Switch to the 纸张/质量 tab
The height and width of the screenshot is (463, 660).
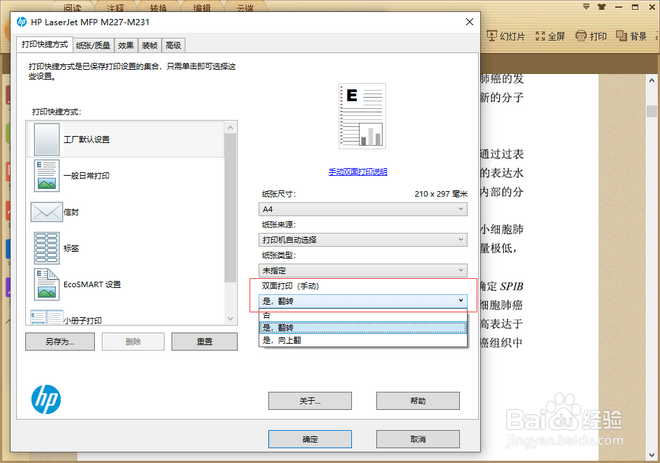pos(93,45)
